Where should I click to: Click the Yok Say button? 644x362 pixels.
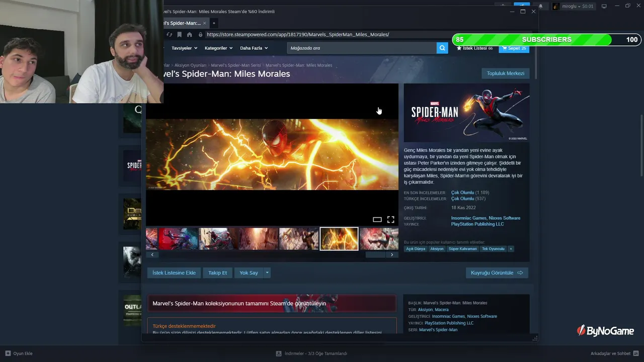click(249, 273)
